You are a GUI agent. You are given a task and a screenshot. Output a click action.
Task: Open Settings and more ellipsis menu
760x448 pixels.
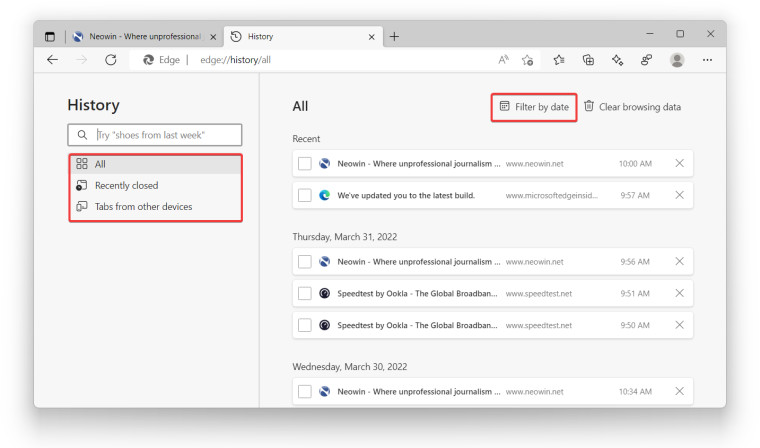click(707, 60)
